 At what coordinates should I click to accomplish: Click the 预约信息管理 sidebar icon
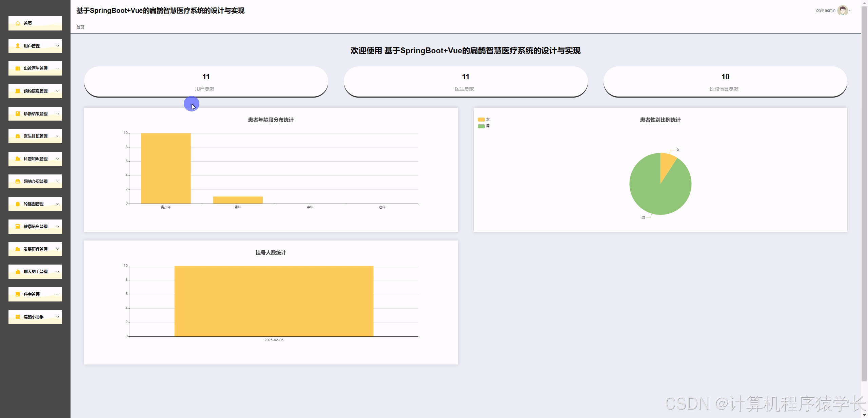pos(18,91)
